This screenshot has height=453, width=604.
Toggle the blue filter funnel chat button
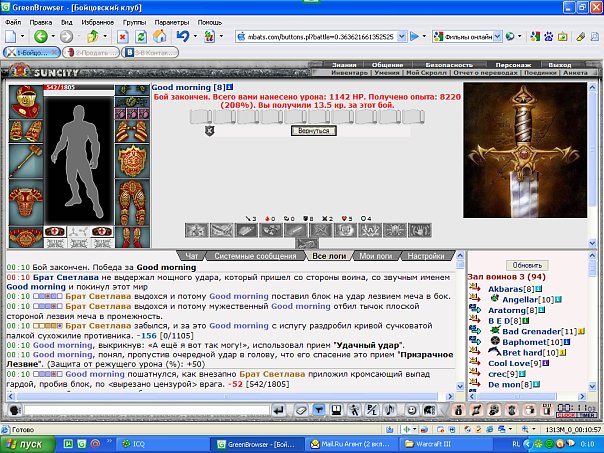[x=319, y=410]
